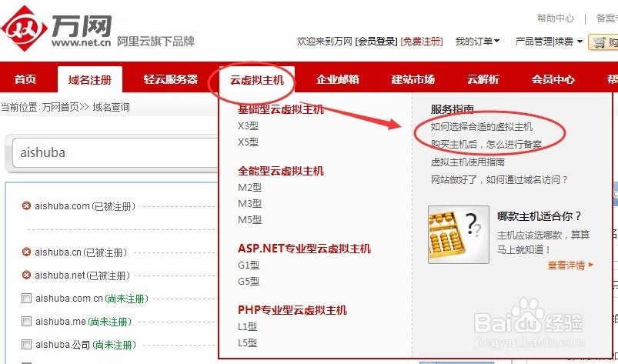Open the 会员中心 tab
The height and width of the screenshot is (364, 618).
tap(553, 79)
